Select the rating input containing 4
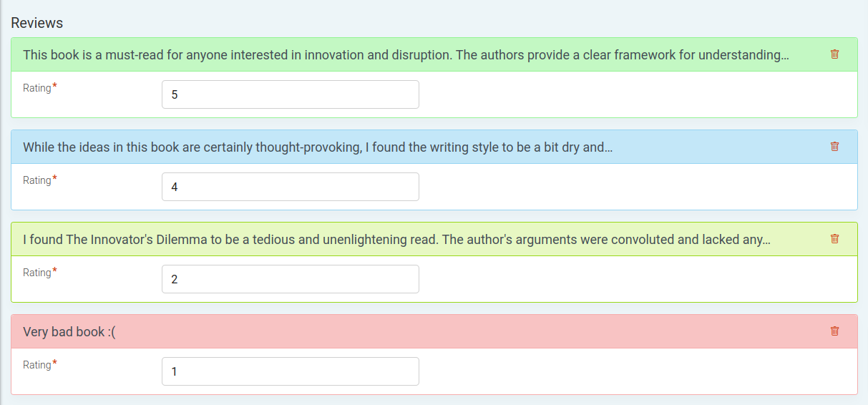Image resolution: width=868 pixels, height=405 pixels. 291,187
